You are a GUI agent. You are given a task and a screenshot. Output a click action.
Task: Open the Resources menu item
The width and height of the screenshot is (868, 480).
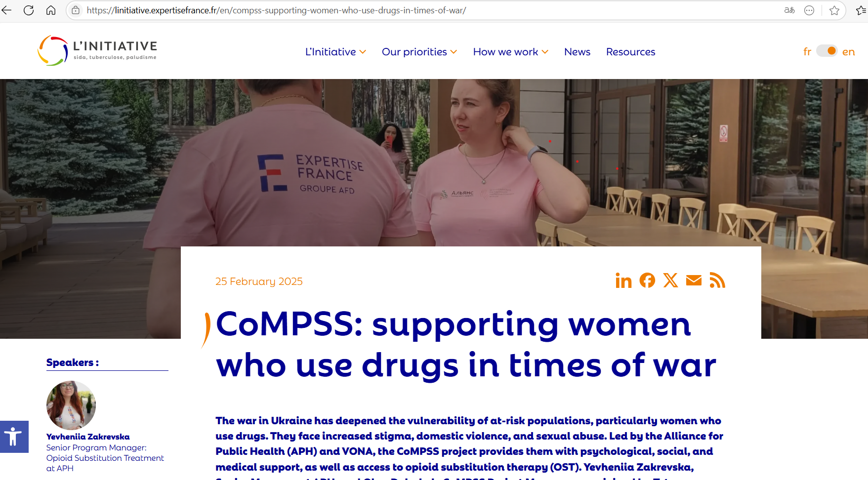630,52
